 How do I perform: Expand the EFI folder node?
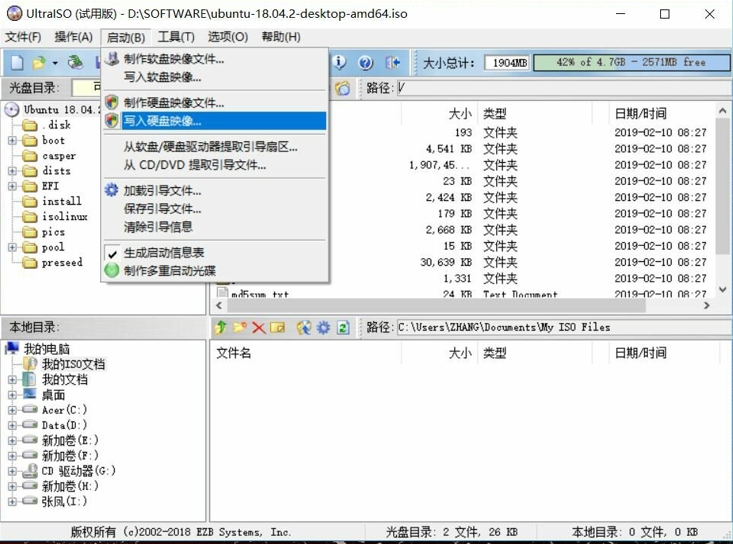13,186
